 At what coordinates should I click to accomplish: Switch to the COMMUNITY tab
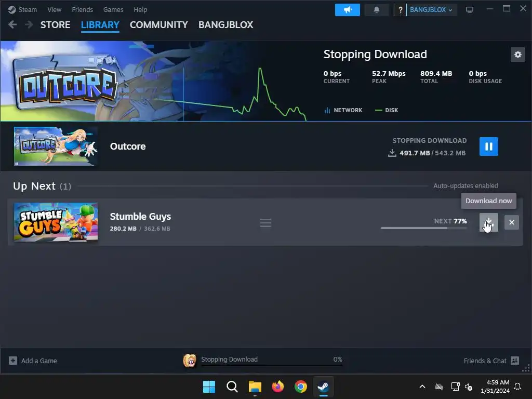(159, 25)
